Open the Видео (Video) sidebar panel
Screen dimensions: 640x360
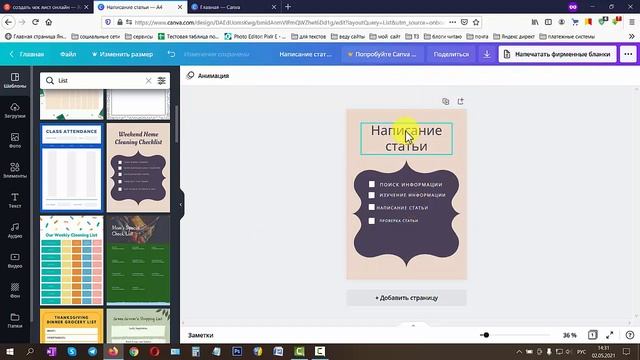point(15,260)
